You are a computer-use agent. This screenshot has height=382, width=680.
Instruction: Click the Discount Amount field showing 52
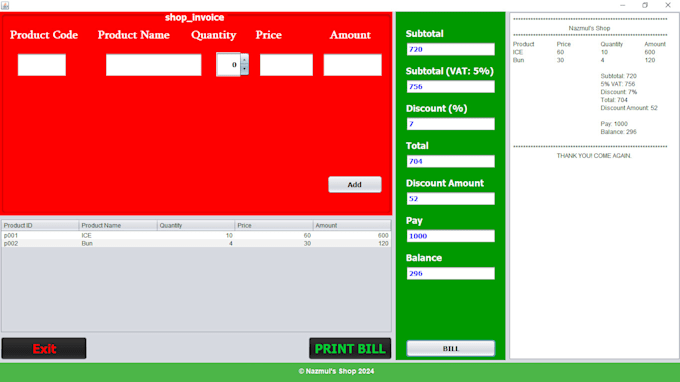click(x=451, y=199)
